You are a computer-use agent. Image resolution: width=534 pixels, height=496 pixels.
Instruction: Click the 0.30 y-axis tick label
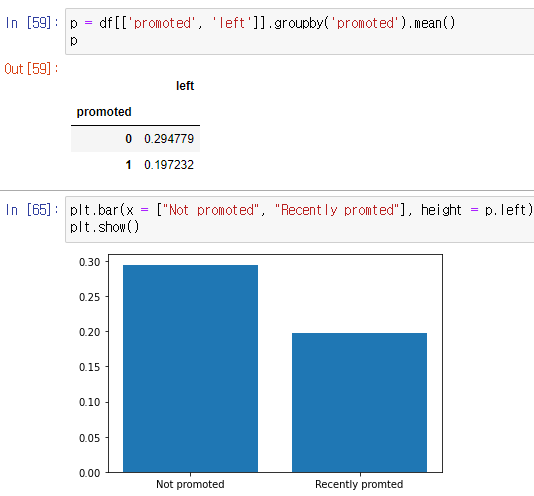(90, 262)
